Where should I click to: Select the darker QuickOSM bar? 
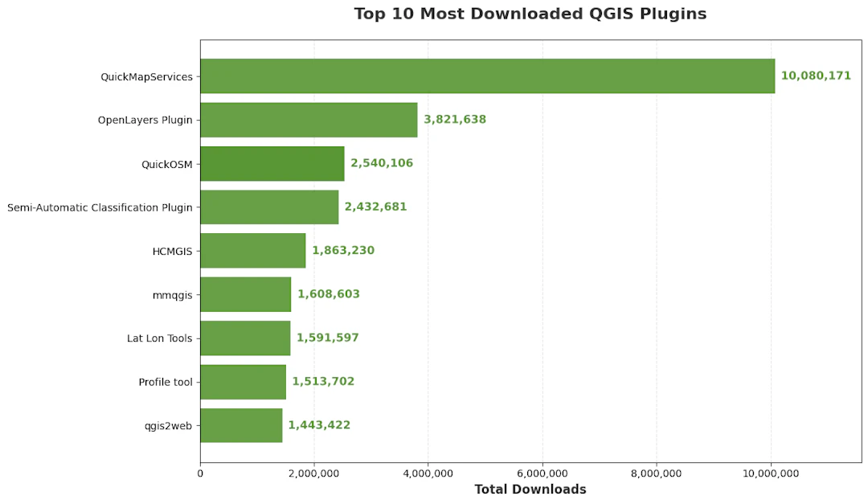[272, 163]
